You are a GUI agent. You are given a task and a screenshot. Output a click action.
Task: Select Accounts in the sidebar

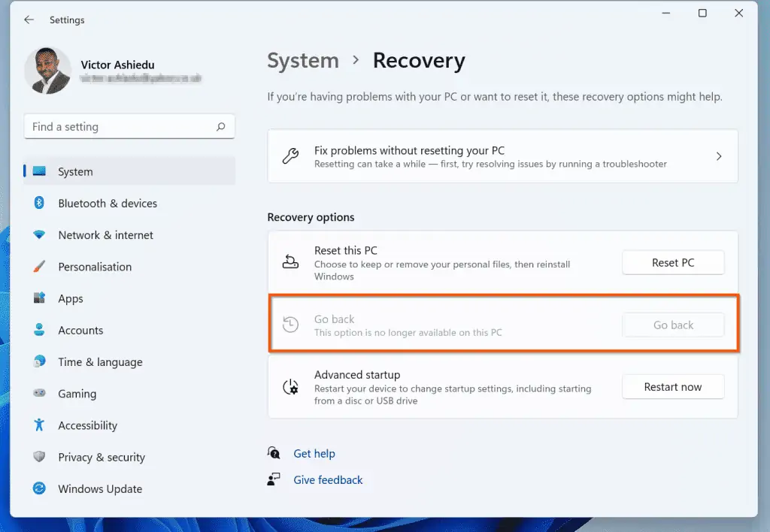click(x=80, y=330)
